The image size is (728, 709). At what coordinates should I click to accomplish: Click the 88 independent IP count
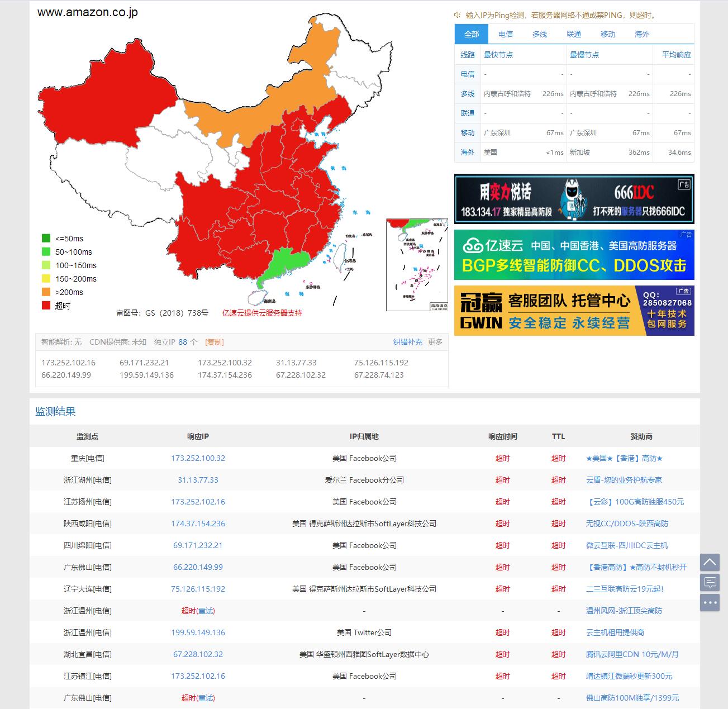[x=183, y=342]
